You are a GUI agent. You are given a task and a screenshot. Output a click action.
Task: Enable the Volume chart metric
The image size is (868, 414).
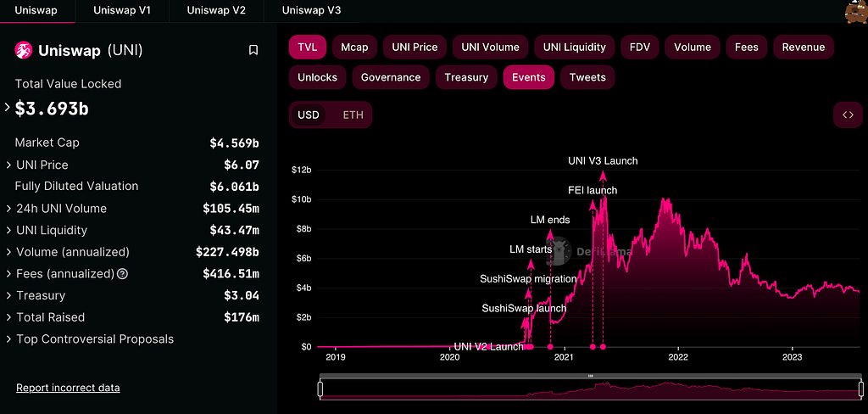coord(693,48)
